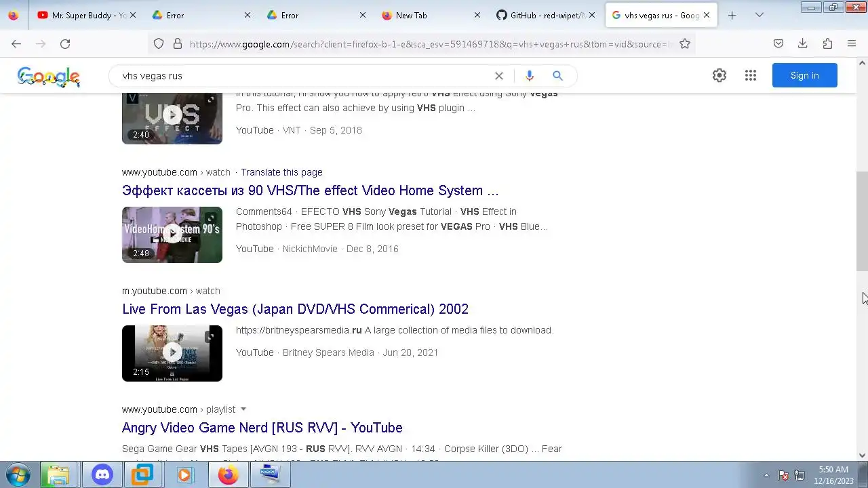Open the extensions puzzle icon

(827, 43)
